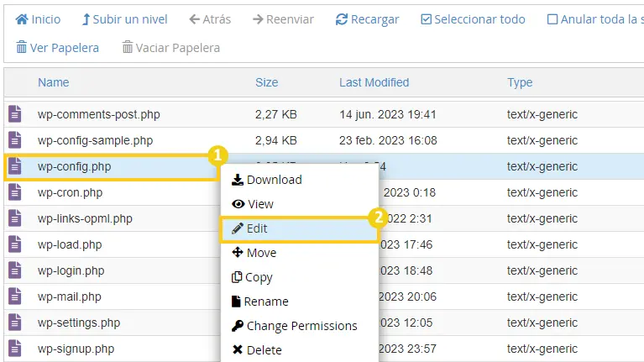The width and height of the screenshot is (644, 362).
Task: Choose Move from the context menu
Action: point(300,253)
